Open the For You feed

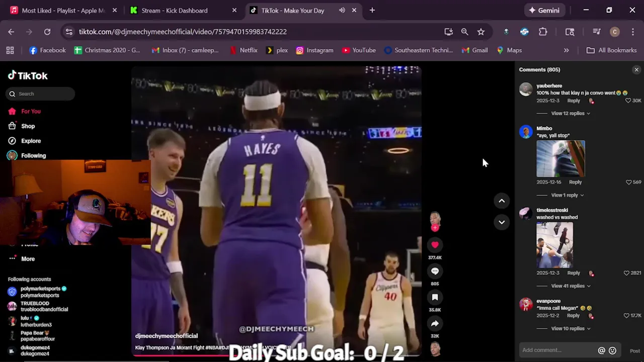pos(24,111)
